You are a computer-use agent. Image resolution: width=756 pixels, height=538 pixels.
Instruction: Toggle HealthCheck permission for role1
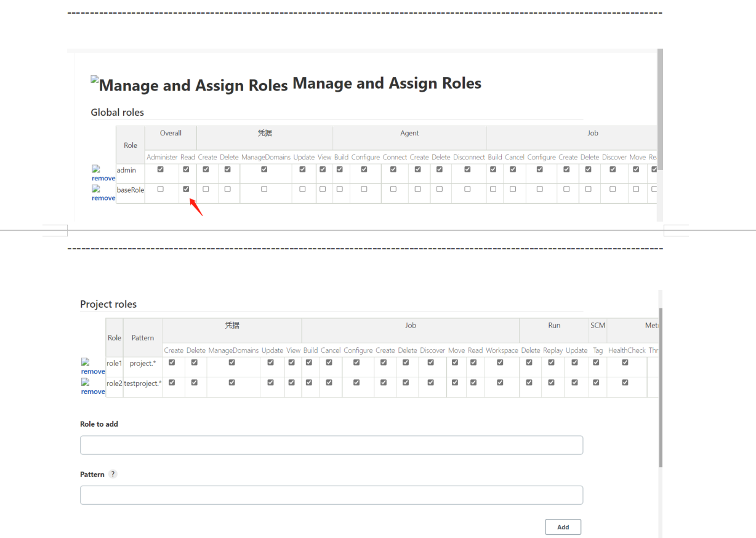tap(625, 363)
